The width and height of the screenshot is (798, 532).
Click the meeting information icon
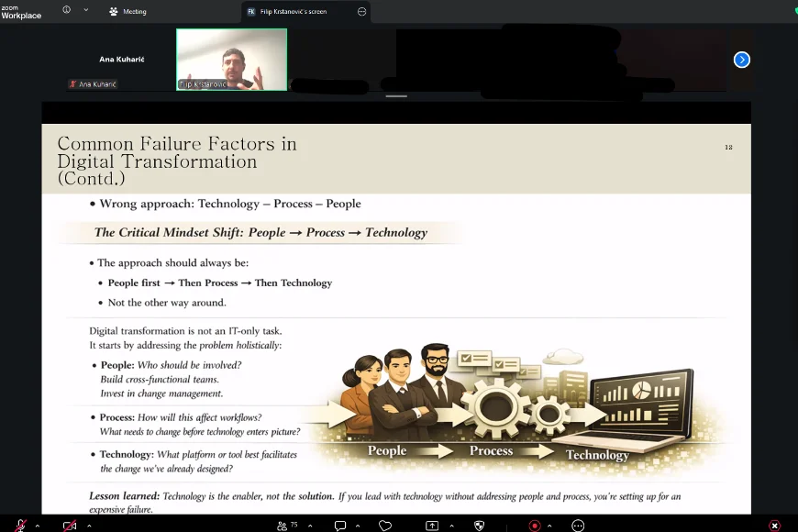tap(66, 10)
